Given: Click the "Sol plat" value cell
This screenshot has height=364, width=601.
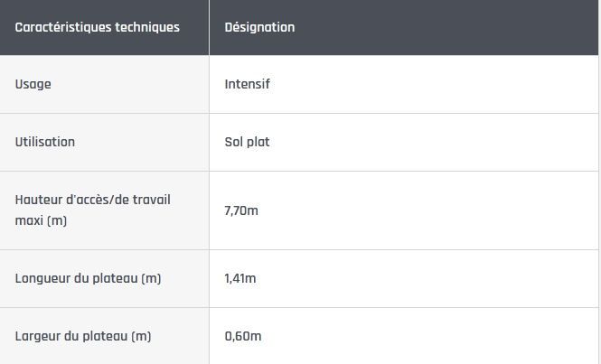Looking at the screenshot, I should click(x=247, y=142).
